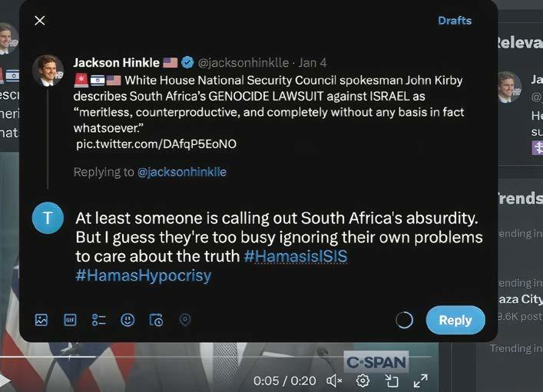Open @jacksonhinklle in Replying to line

coord(182,172)
